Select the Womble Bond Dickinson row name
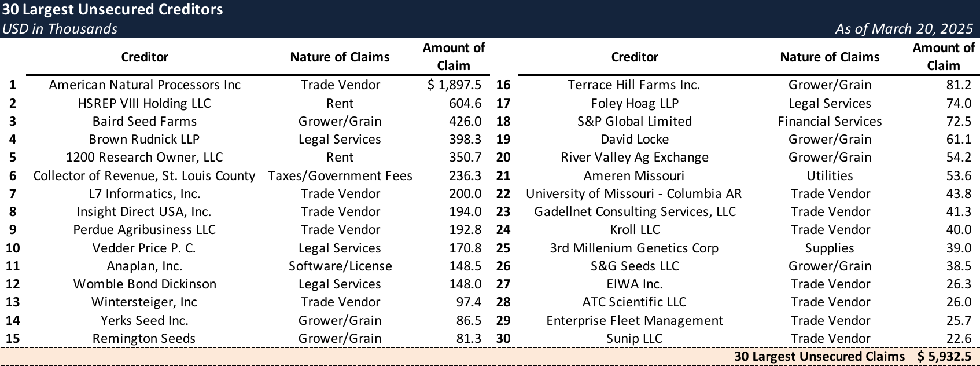The width and height of the screenshot is (980, 366). pyautogui.click(x=145, y=284)
